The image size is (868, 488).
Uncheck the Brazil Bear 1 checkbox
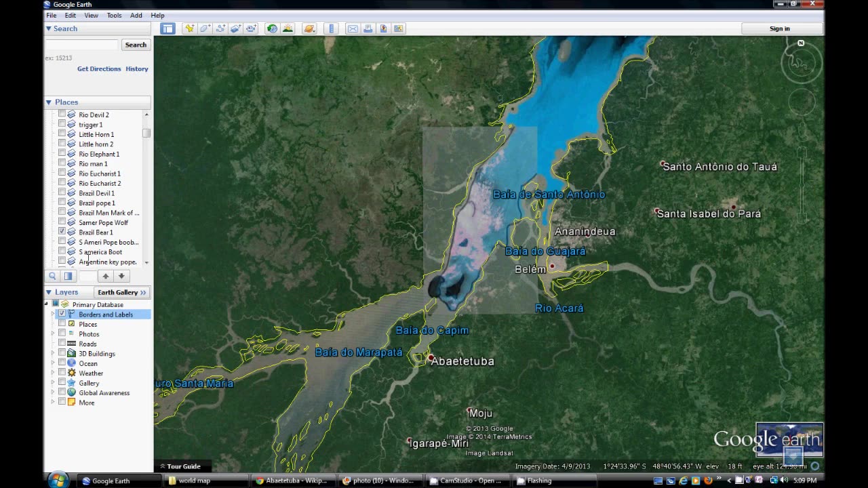pos(62,232)
